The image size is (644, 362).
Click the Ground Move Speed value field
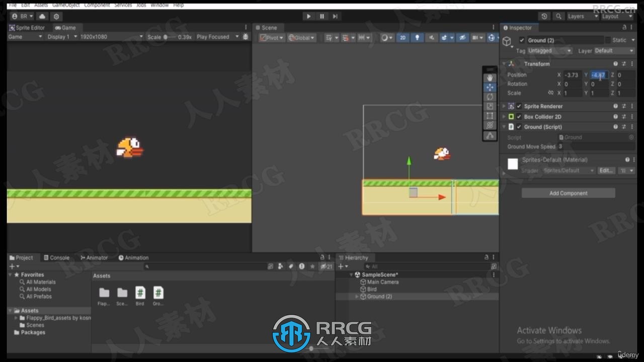coord(596,147)
